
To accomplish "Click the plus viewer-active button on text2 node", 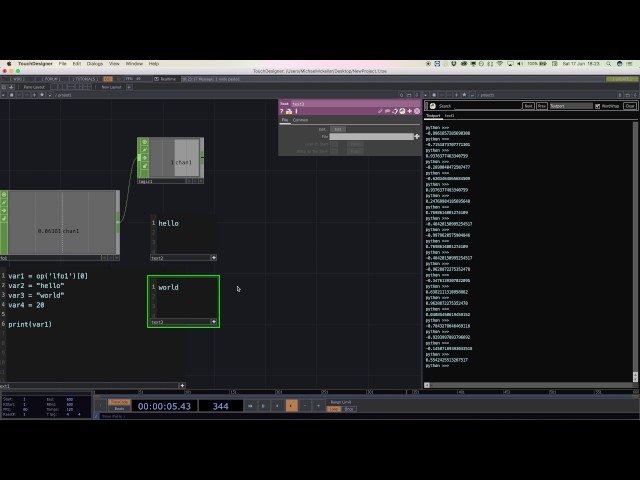I will coord(213,258).
